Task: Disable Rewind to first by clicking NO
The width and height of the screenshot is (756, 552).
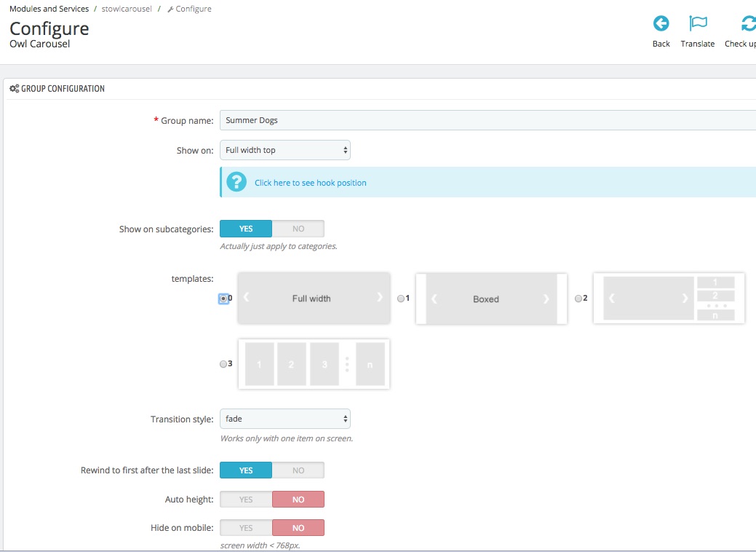Action: (298, 470)
